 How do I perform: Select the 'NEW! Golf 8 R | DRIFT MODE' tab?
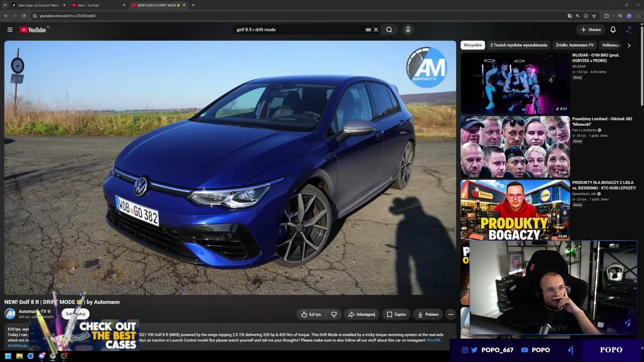coord(158,5)
